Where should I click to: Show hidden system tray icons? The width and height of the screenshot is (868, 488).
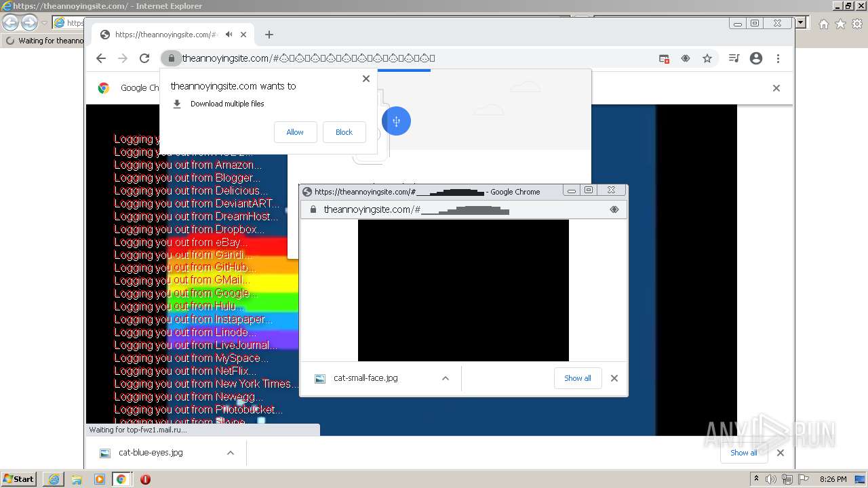[x=756, y=479]
